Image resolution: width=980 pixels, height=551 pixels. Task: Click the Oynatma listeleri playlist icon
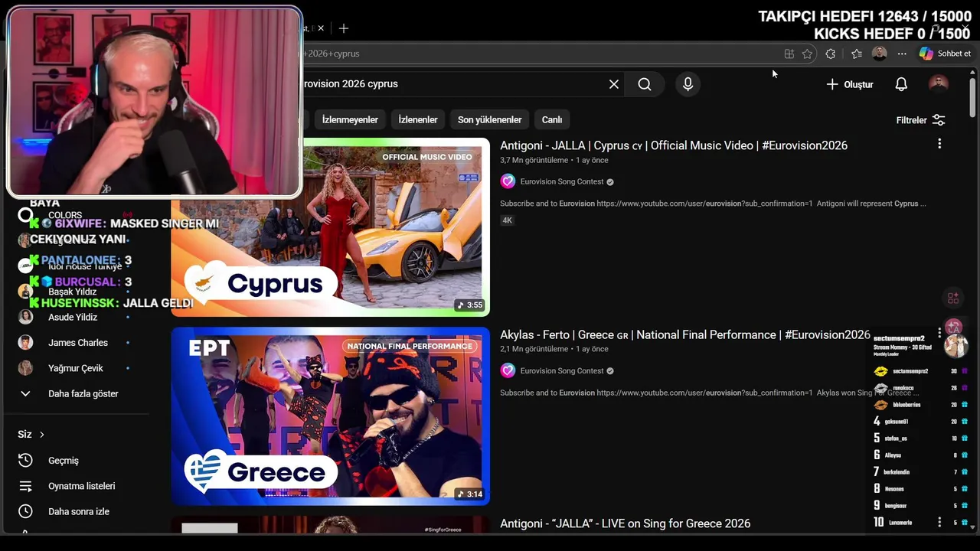(25, 486)
